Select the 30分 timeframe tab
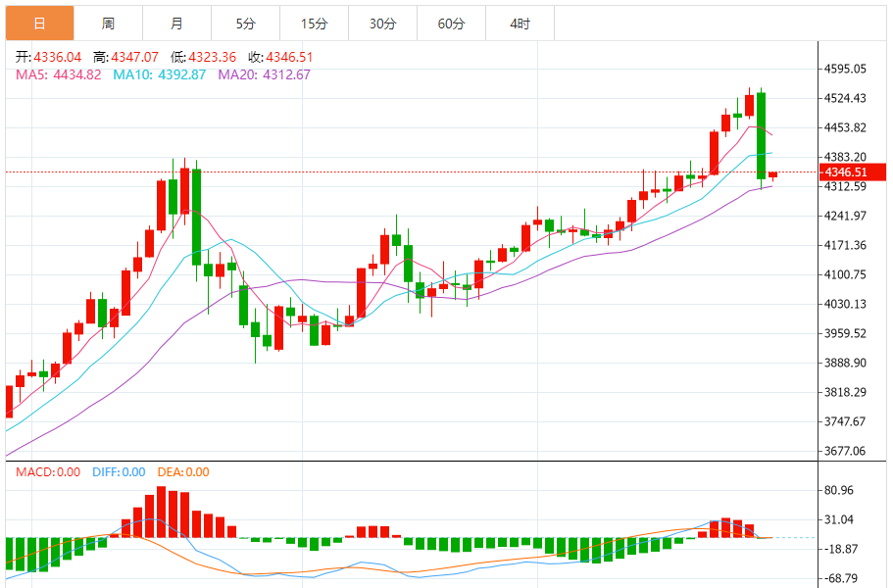Viewport: 893px width, 588px height. [382, 24]
